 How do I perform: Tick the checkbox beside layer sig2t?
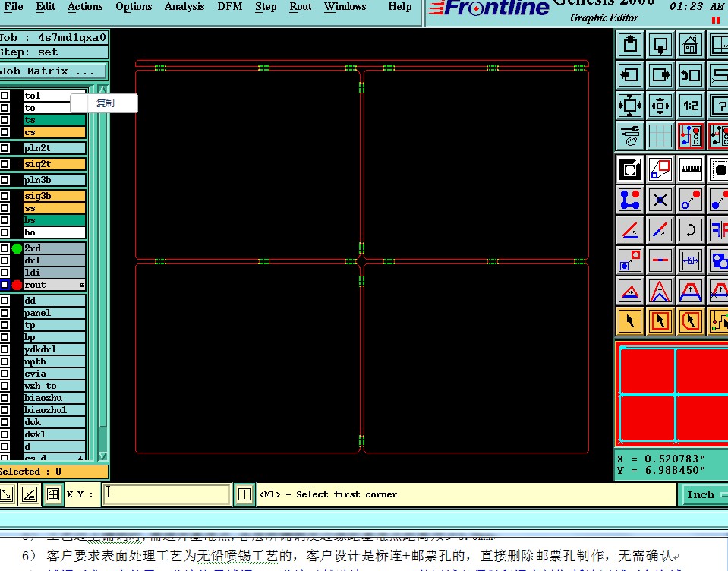point(5,164)
